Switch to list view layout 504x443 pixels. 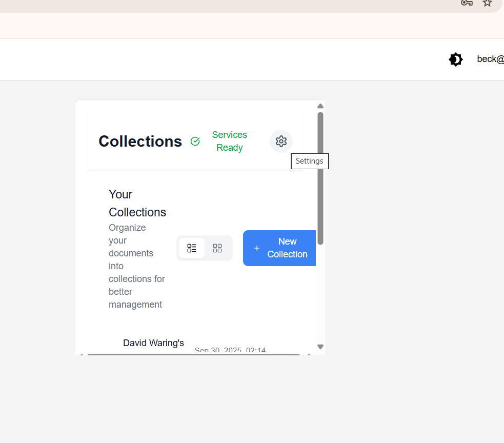(192, 248)
